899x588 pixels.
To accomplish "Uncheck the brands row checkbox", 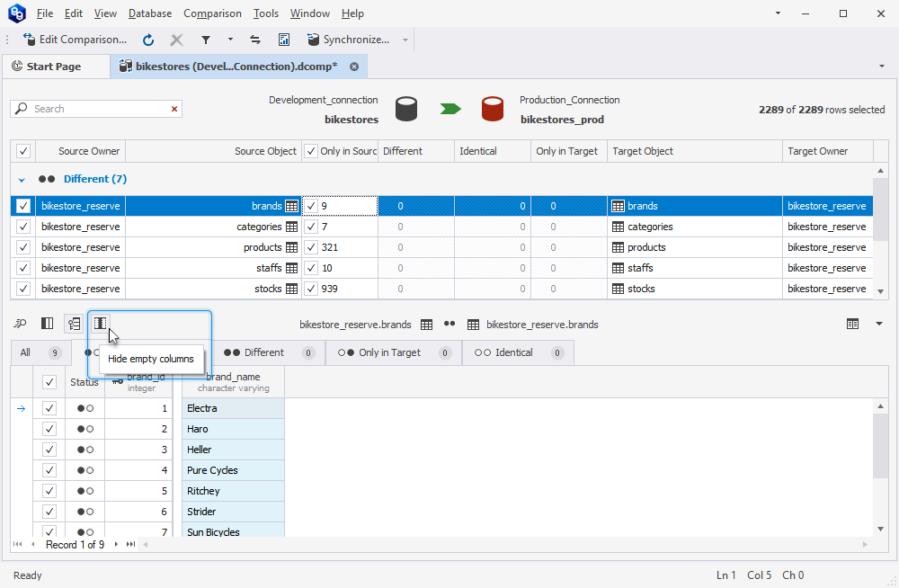I will coord(23,206).
